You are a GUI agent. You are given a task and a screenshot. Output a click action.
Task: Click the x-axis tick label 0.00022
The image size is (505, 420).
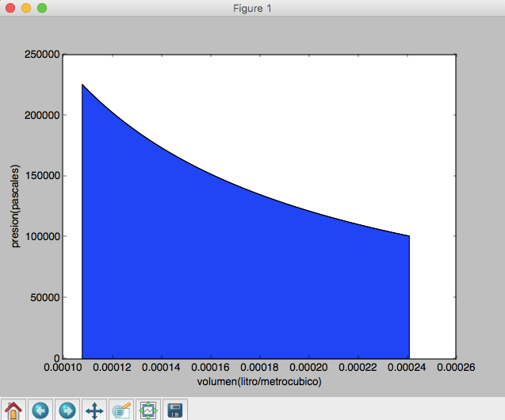[358, 367]
